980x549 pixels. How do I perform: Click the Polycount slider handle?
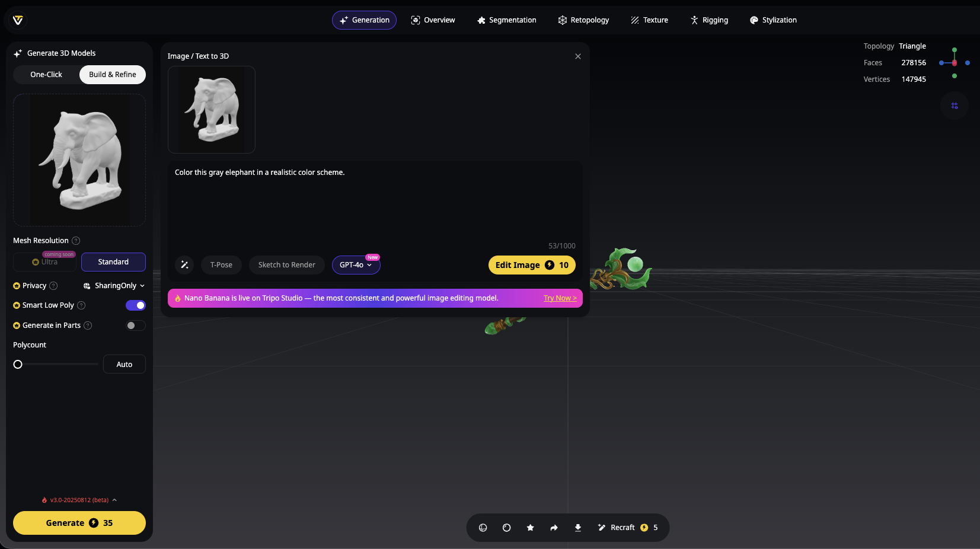[x=18, y=365]
